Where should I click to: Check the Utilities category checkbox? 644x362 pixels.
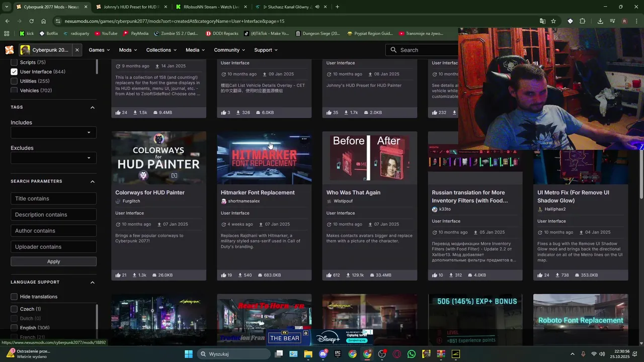[x=14, y=81]
